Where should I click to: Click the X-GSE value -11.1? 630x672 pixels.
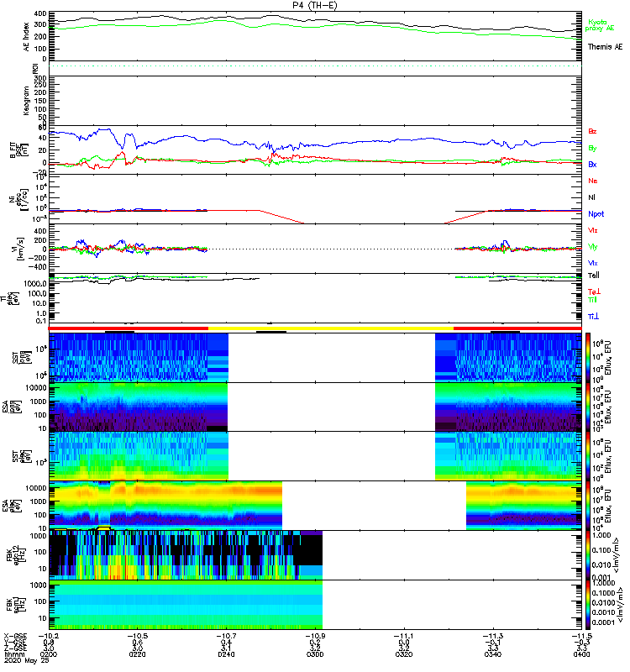click(404, 636)
